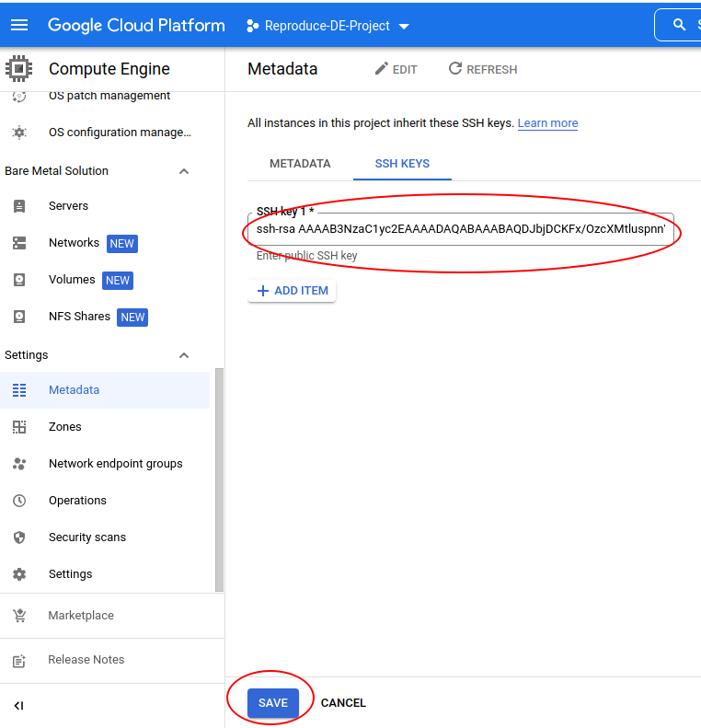This screenshot has height=728, width=701.
Task: Click the NEW badge beside NFS Shares
Action: 132,318
